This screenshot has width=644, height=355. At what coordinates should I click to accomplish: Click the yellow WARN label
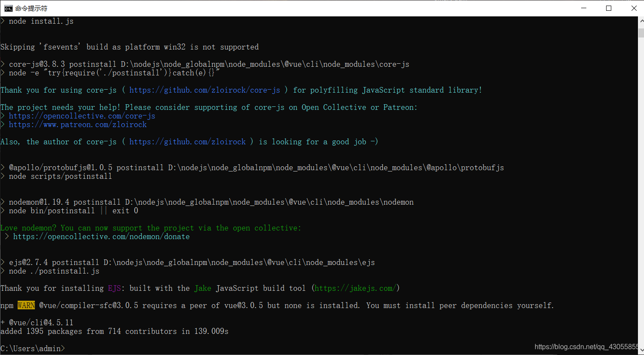[26, 305]
